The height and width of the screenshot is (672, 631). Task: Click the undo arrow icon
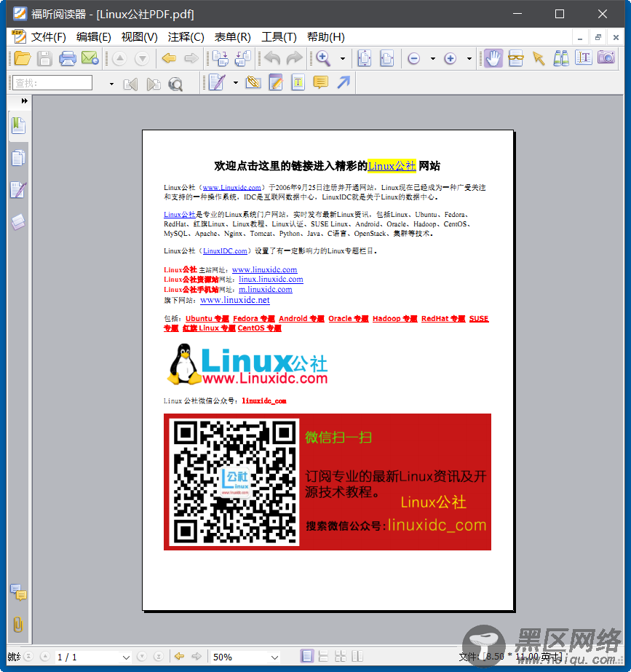coord(272,58)
